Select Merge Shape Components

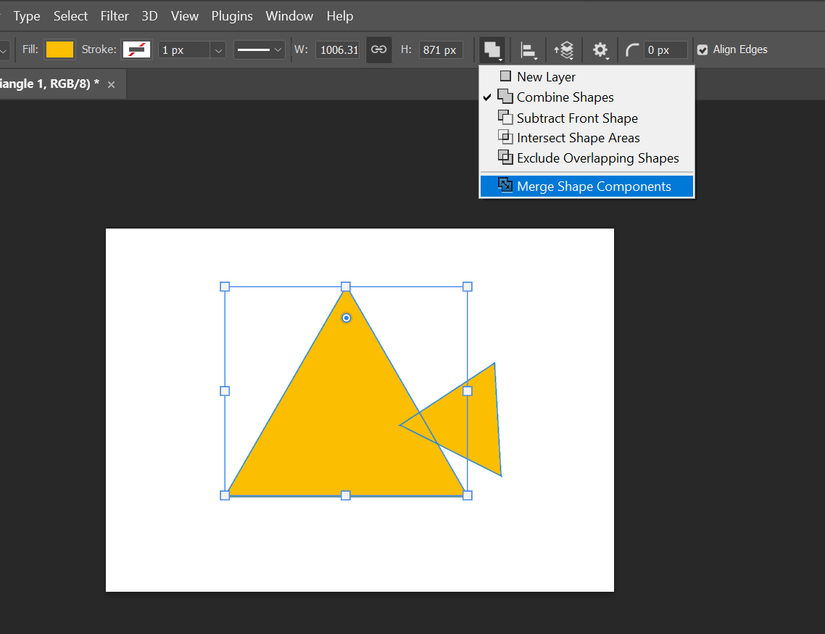586,186
